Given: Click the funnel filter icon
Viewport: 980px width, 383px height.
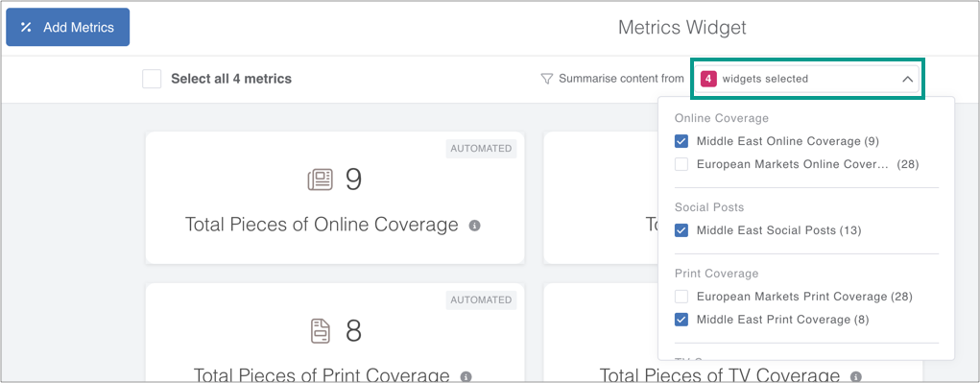Looking at the screenshot, I should [x=547, y=80].
